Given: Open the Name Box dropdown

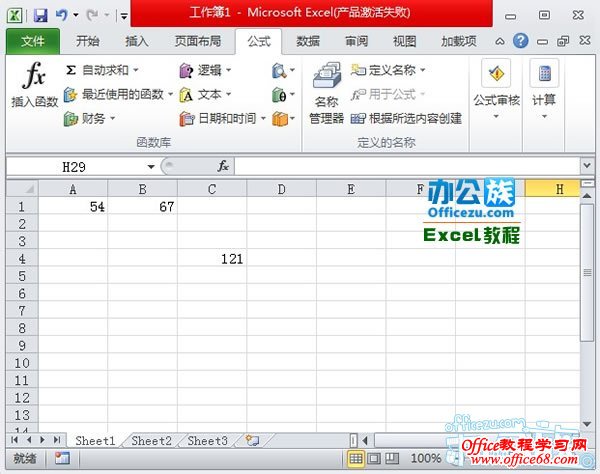Looking at the screenshot, I should (151, 166).
